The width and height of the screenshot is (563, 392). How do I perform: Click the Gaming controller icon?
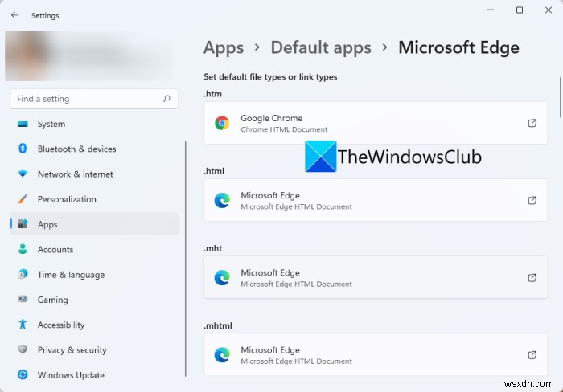pyautogui.click(x=23, y=299)
